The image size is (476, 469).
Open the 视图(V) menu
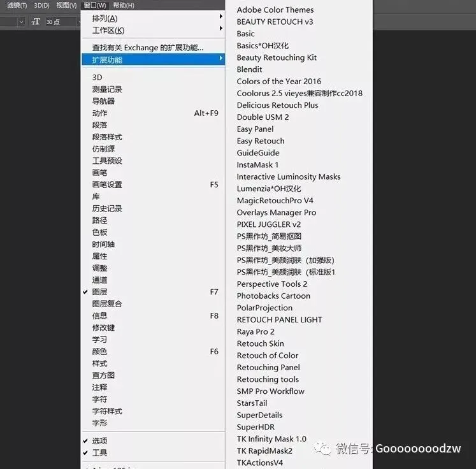[66, 6]
